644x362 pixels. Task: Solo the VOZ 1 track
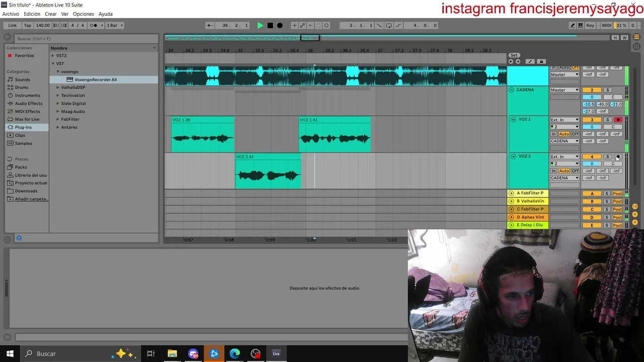(x=607, y=120)
